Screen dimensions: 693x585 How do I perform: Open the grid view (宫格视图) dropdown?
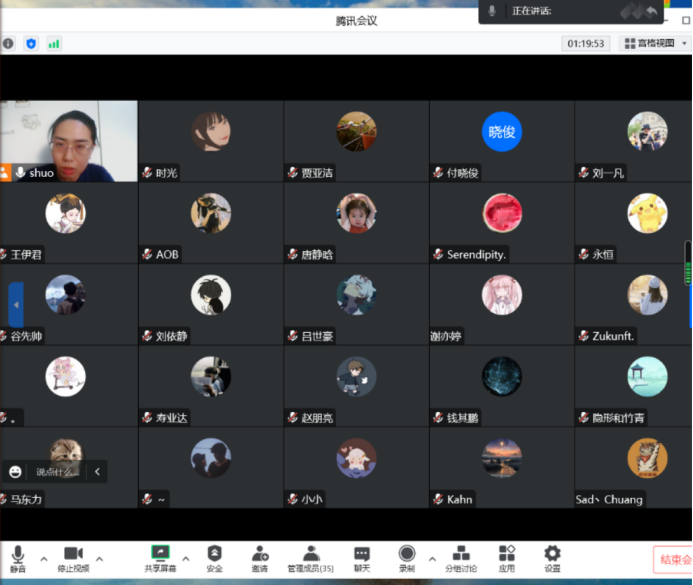(x=655, y=43)
